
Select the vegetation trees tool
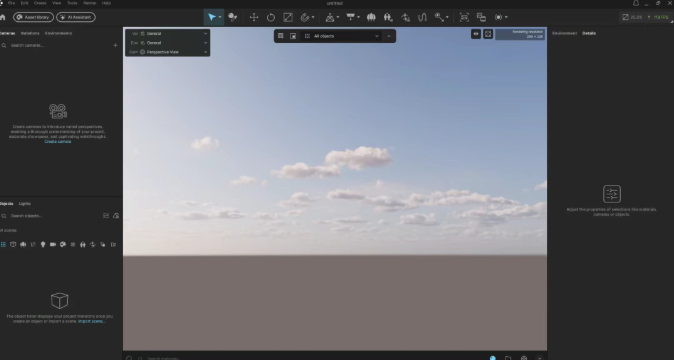(x=371, y=17)
